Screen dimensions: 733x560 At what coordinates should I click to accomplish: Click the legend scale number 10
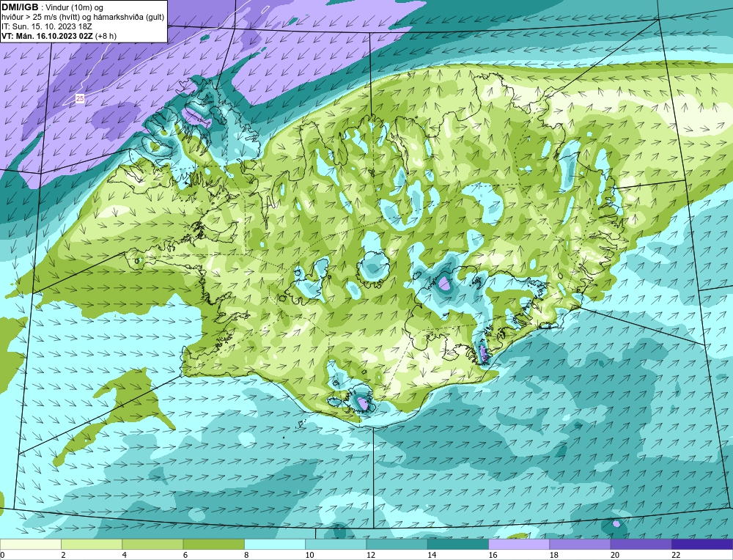point(309,555)
